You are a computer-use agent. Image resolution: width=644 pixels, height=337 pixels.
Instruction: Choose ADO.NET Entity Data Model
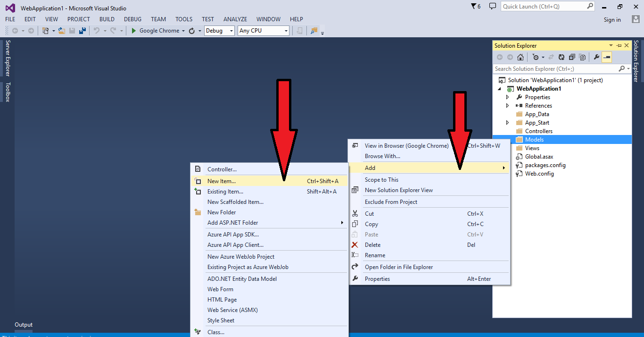point(242,278)
